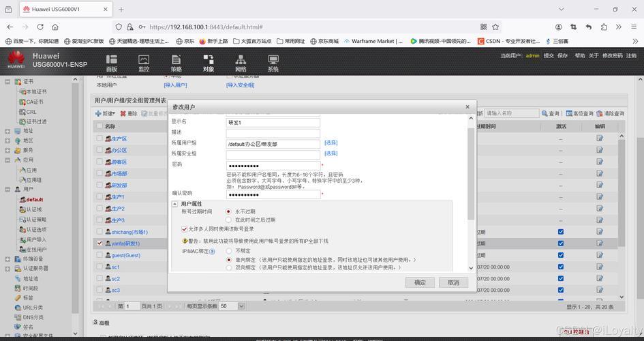Viewport: 644px width, 341px height.
Task: Click 取消 to cancel the dialog
Action: (453, 282)
